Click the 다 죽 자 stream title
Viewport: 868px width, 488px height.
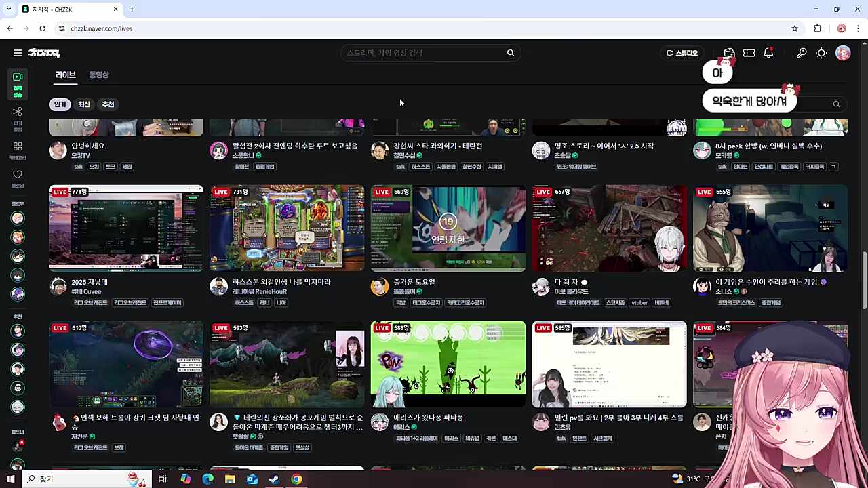567,282
